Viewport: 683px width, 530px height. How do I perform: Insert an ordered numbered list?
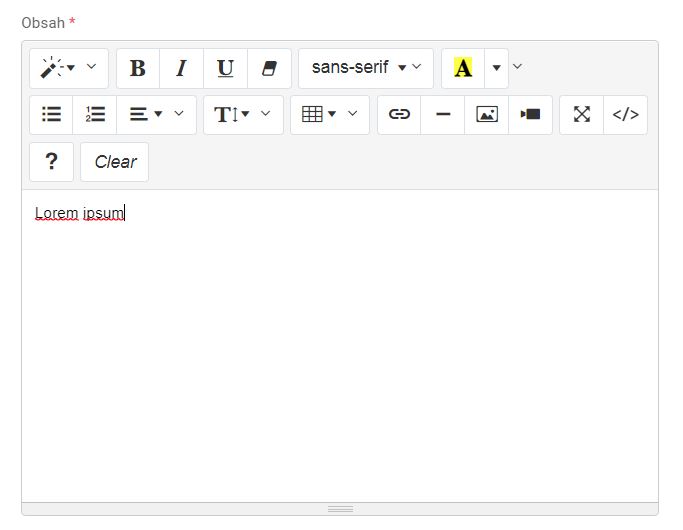click(x=95, y=115)
